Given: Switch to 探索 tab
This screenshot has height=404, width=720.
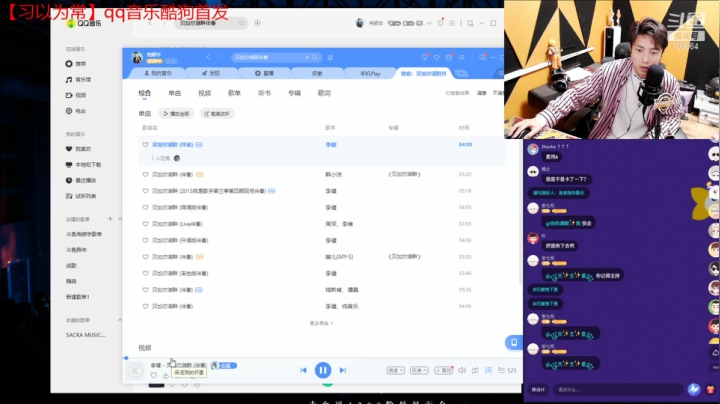Looking at the screenshot, I should coord(317,73).
